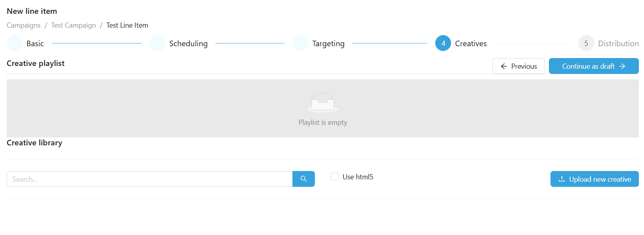Click the Targeting step checkmark icon
This screenshot has height=235, width=644.
(x=300, y=43)
